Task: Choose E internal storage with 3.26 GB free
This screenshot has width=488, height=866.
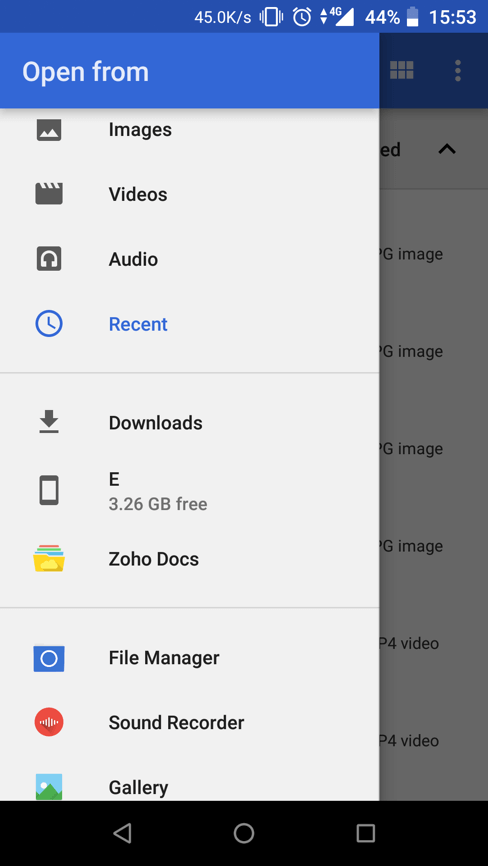Action: pyautogui.click(x=189, y=490)
